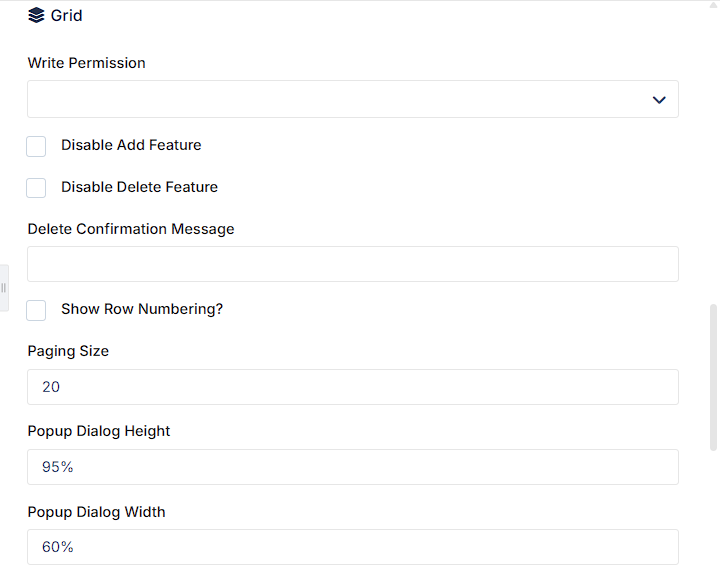This screenshot has height=588, width=720.
Task: Click the Paging Size label
Action: (68, 351)
